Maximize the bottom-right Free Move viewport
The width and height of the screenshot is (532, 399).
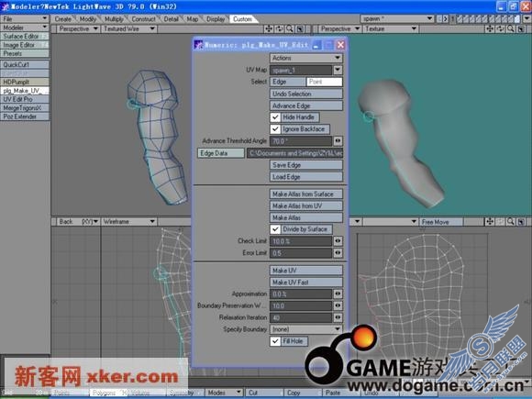coord(521,222)
